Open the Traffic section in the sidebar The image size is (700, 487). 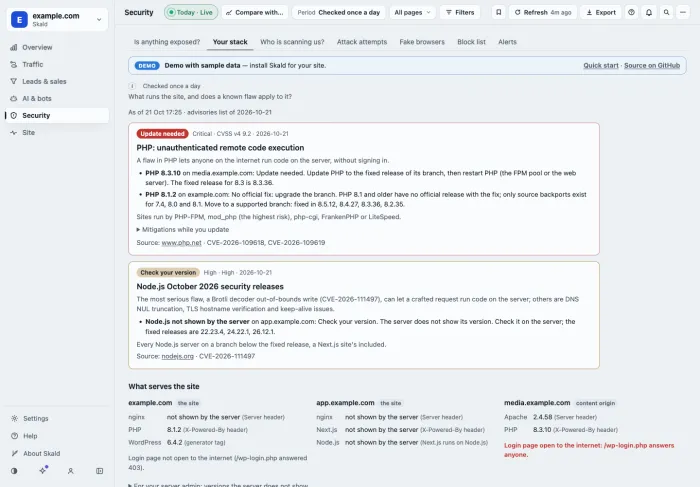click(57, 64)
